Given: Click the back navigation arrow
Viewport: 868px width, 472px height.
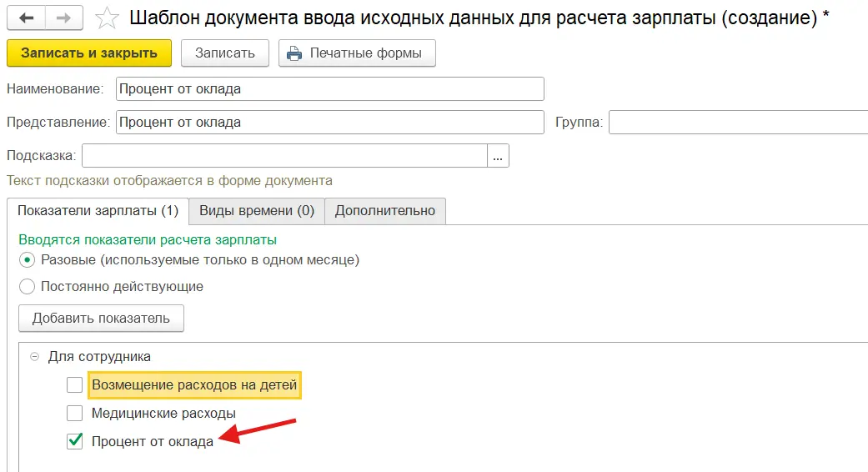Looking at the screenshot, I should point(27,18).
